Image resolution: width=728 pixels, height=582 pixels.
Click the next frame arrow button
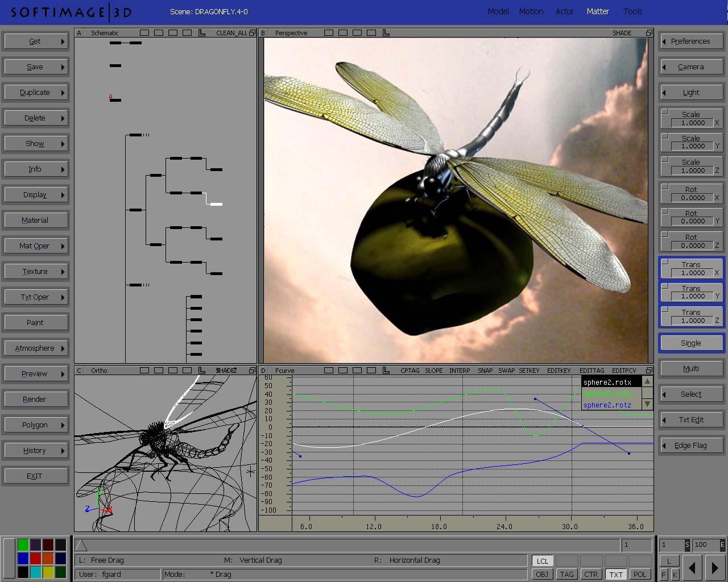(714, 567)
